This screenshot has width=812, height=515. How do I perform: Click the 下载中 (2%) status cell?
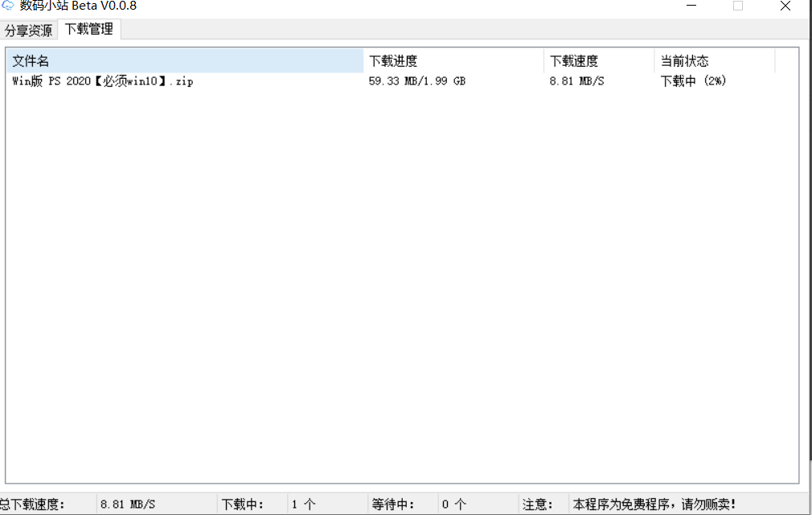(x=693, y=80)
